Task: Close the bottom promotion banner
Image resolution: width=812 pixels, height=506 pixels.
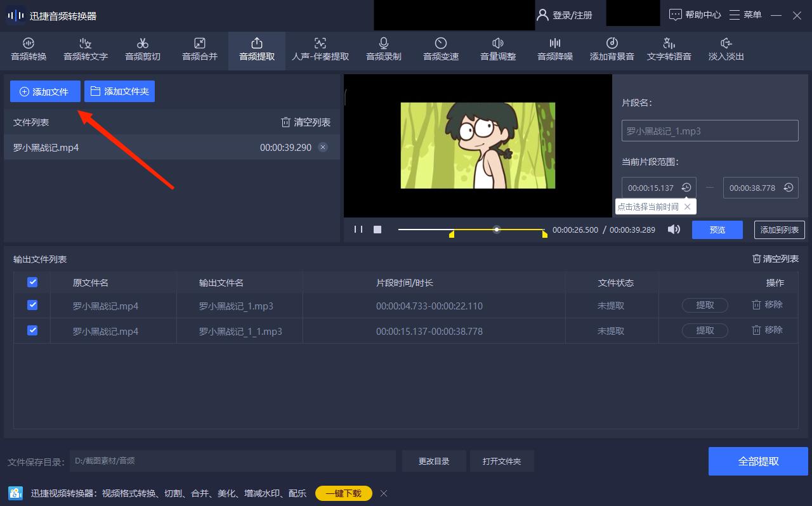Action: [384, 493]
